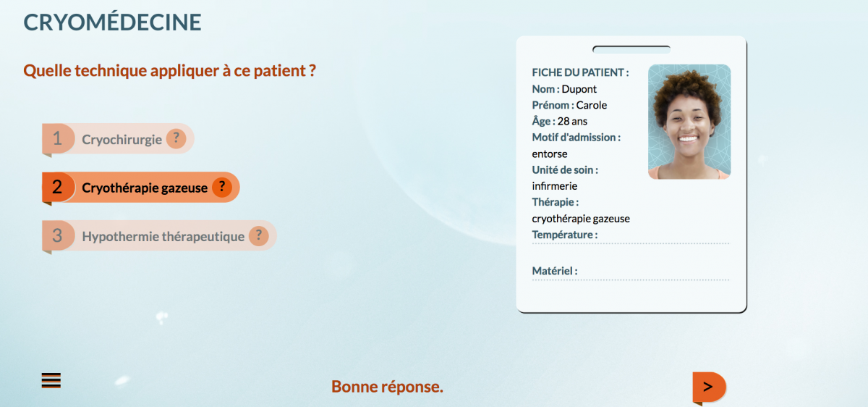Click the Bonne réponse feedback text

(x=387, y=387)
